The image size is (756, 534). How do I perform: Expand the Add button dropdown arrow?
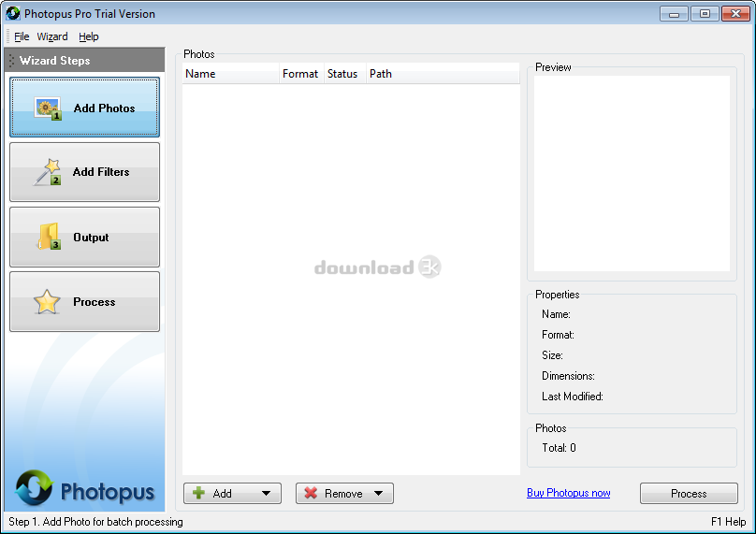click(x=266, y=494)
